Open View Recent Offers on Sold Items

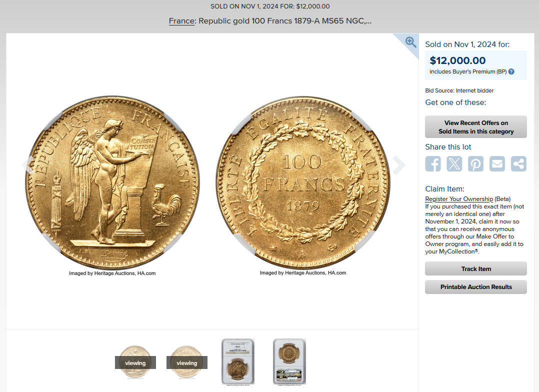coord(476,127)
